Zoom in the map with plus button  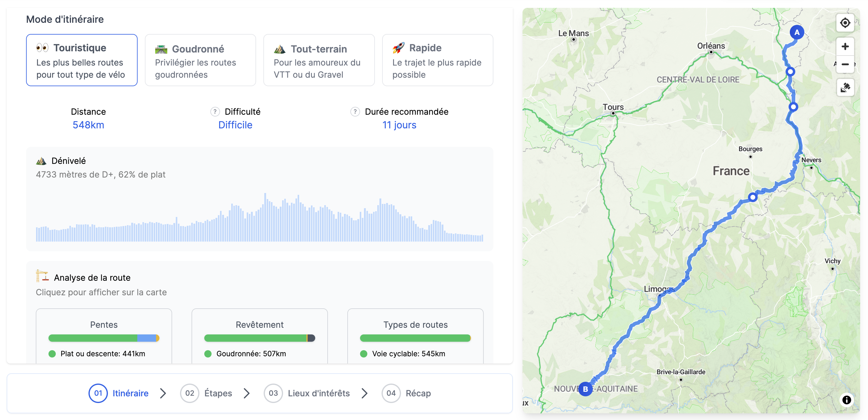click(x=845, y=46)
